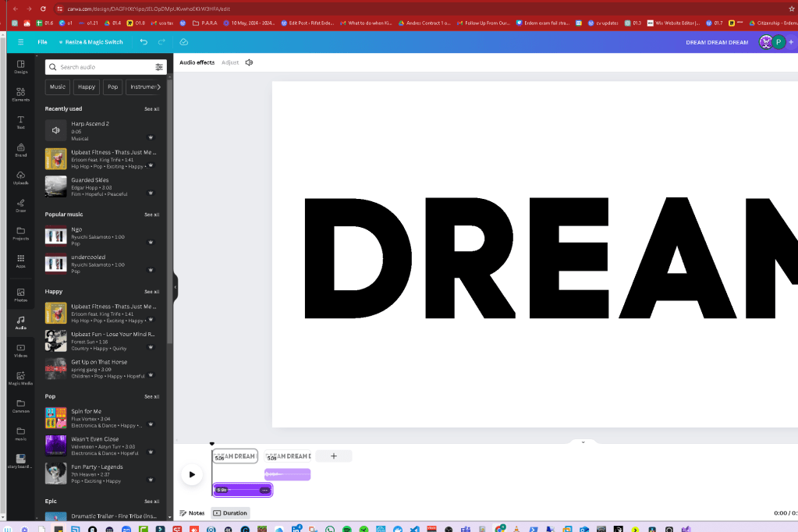Select second DREAM page thumbnail in timeline
Viewport: 798px width, 532px height.
[x=288, y=456]
